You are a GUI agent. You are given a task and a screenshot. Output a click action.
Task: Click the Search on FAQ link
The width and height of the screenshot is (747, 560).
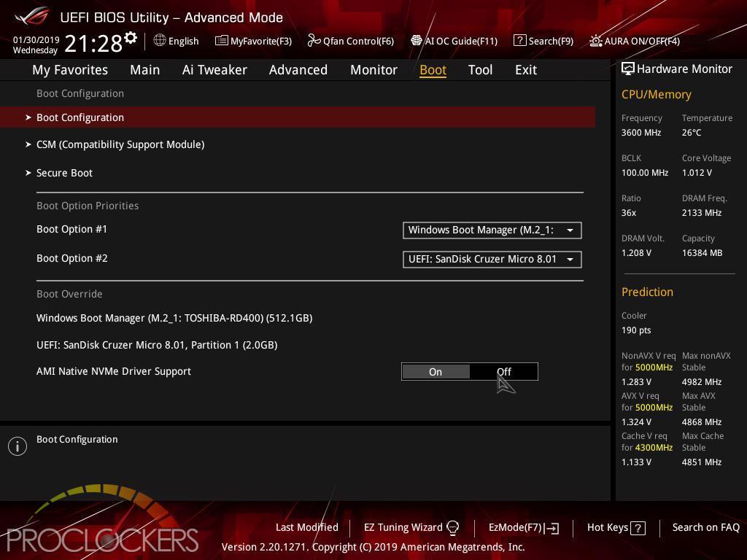click(705, 528)
